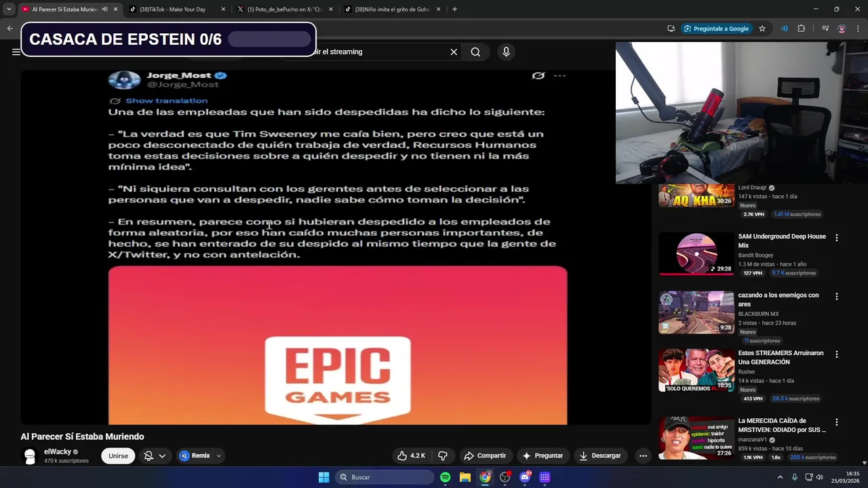Open File Explorer from the taskbar

465,477
